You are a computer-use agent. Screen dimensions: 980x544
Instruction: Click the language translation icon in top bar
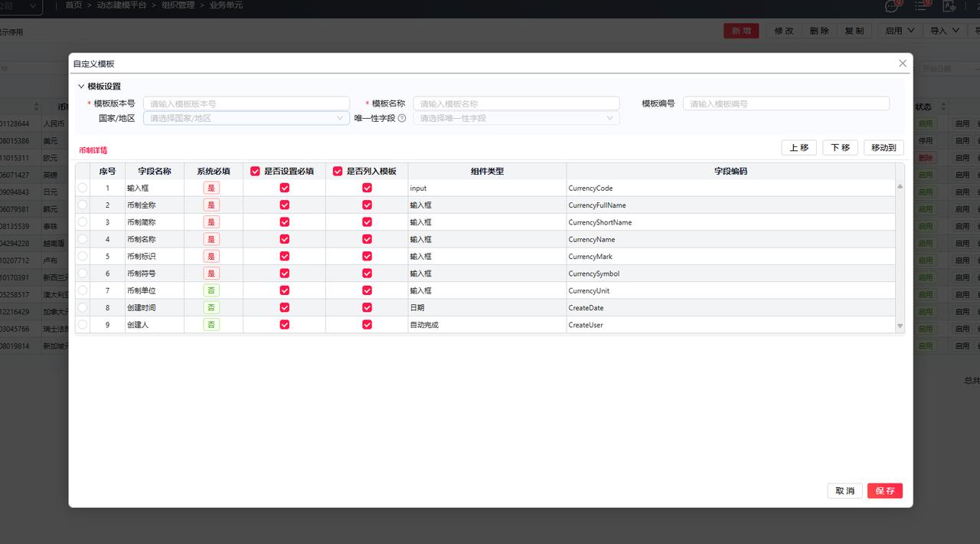(x=950, y=6)
